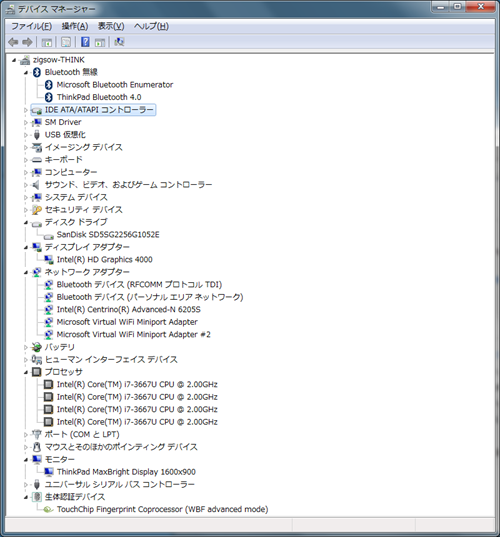Maximize the デバイス マネージャー window

(458, 7)
